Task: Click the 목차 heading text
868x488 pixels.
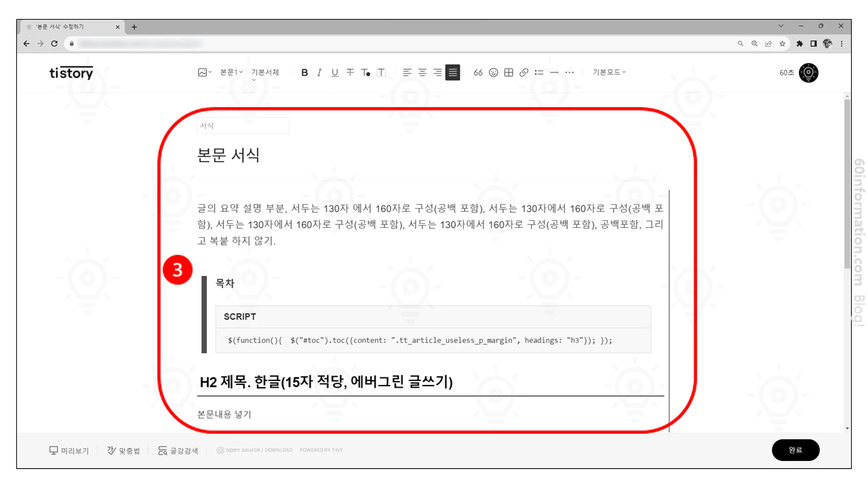Action: [225, 283]
